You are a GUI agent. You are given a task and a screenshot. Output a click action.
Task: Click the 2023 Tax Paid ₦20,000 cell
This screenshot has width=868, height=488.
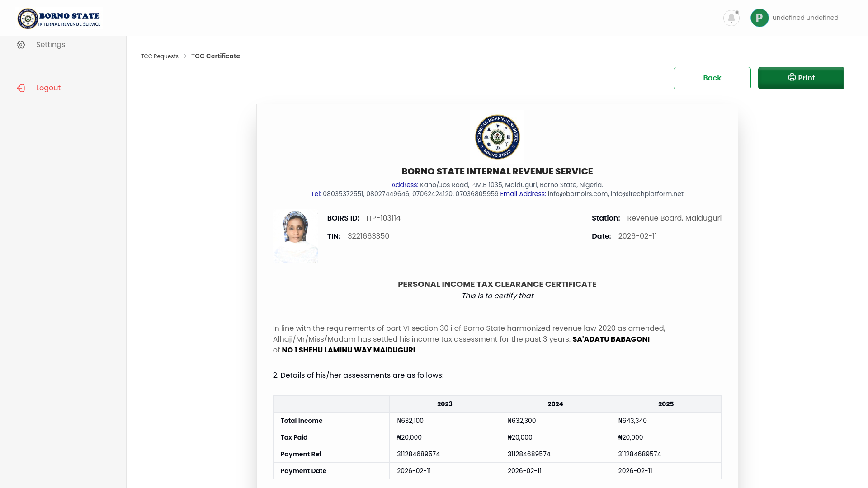[x=444, y=437]
